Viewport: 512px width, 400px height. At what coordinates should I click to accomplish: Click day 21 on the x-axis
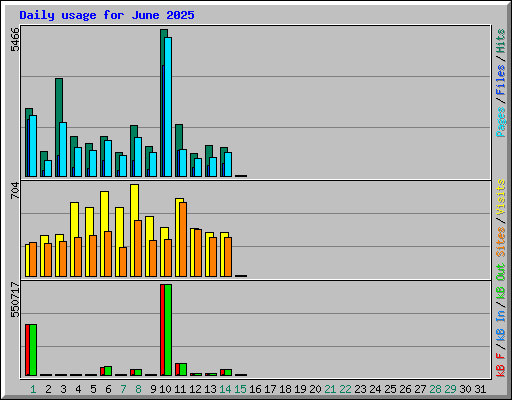tap(330, 389)
